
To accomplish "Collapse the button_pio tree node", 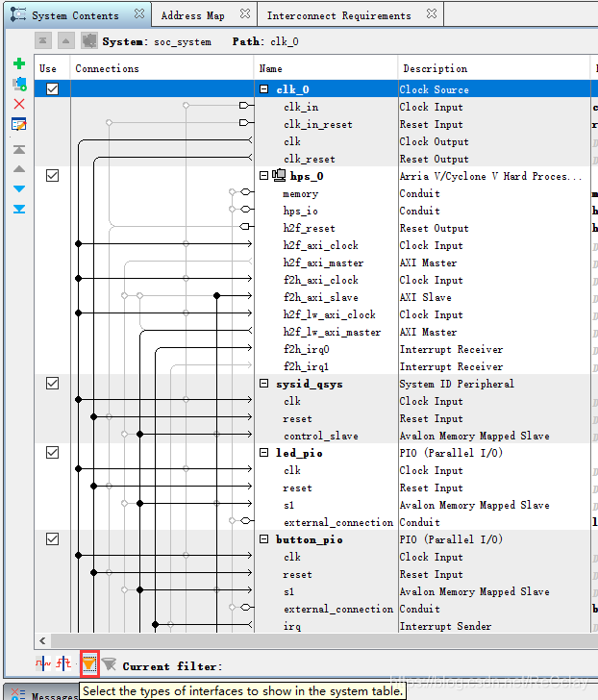I will tap(264, 538).
